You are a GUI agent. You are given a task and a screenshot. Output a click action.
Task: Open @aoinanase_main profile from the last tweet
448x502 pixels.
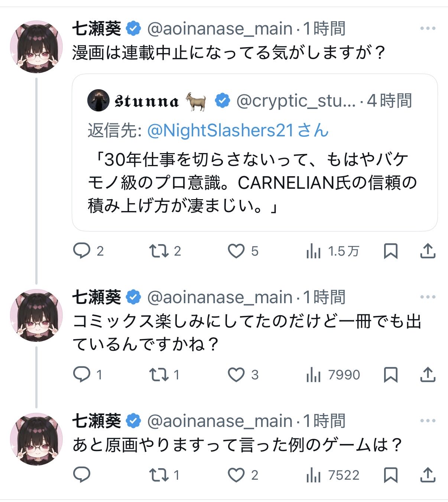point(220,421)
